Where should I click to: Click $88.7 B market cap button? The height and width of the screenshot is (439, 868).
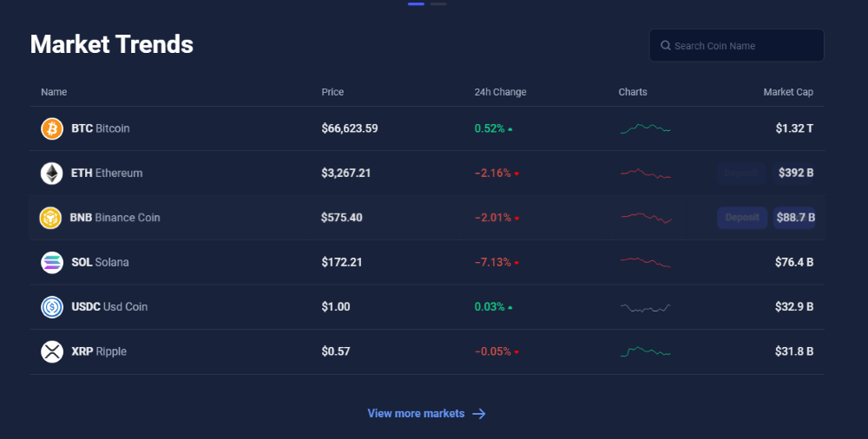click(795, 218)
